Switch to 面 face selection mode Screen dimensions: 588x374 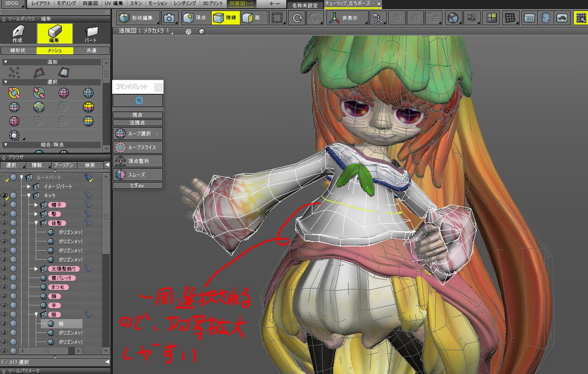pyautogui.click(x=253, y=18)
